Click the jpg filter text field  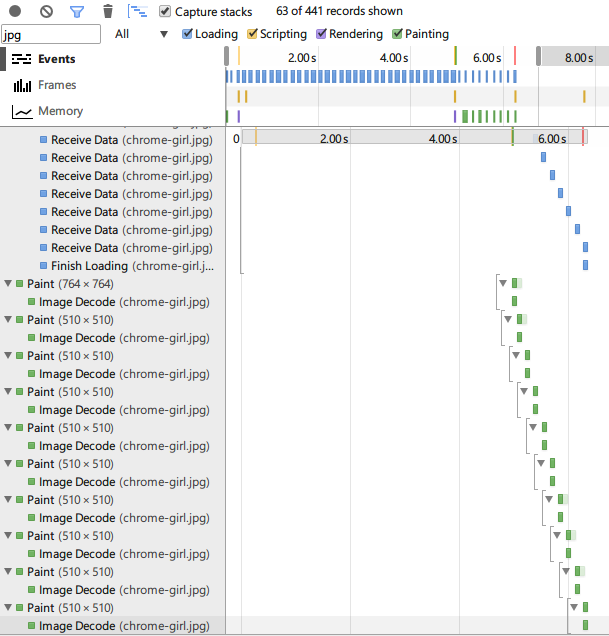coord(51,34)
